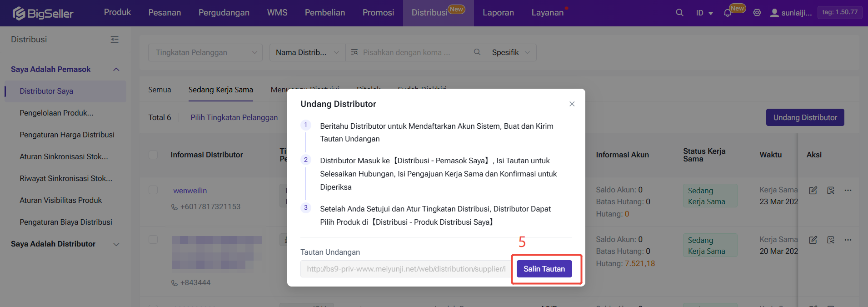
Task: Close the Undang Distributor dialog
Action: click(x=572, y=104)
